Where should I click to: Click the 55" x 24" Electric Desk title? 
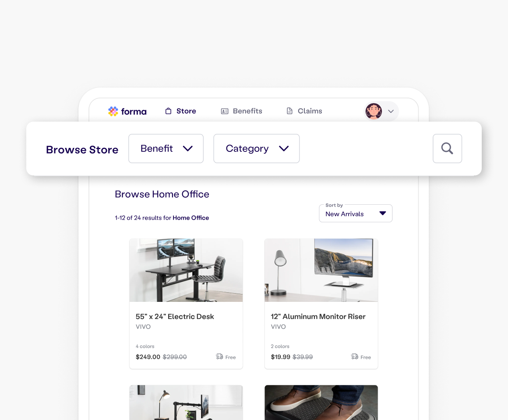pyautogui.click(x=175, y=316)
